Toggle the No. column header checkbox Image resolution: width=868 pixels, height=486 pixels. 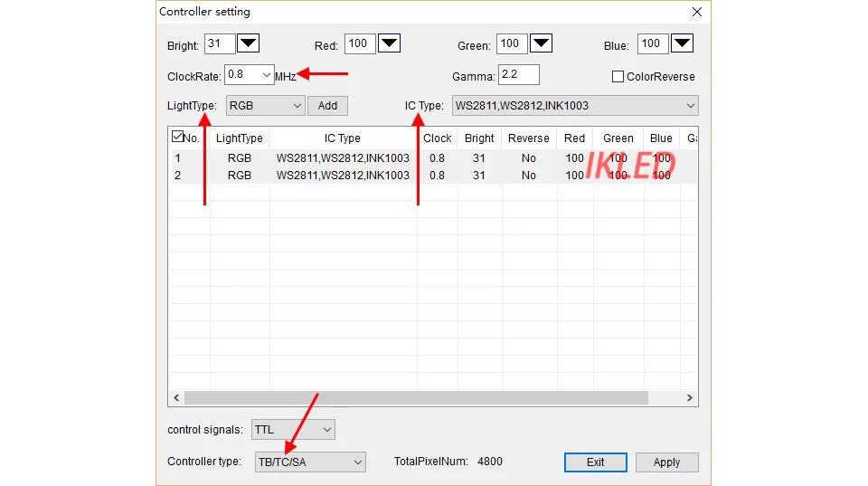click(177, 137)
